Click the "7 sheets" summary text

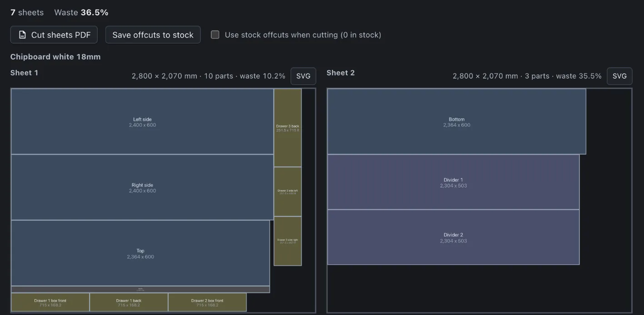click(x=27, y=13)
